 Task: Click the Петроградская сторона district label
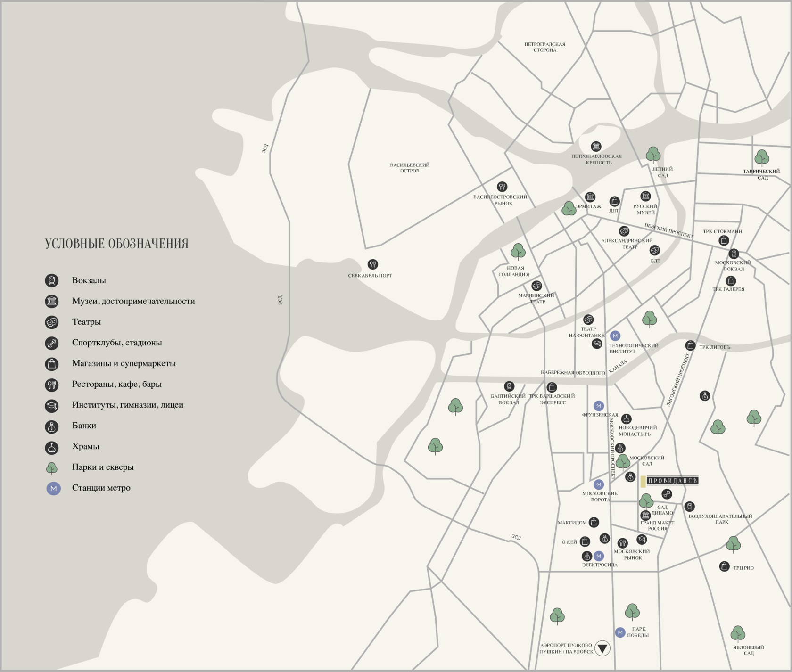(545, 47)
